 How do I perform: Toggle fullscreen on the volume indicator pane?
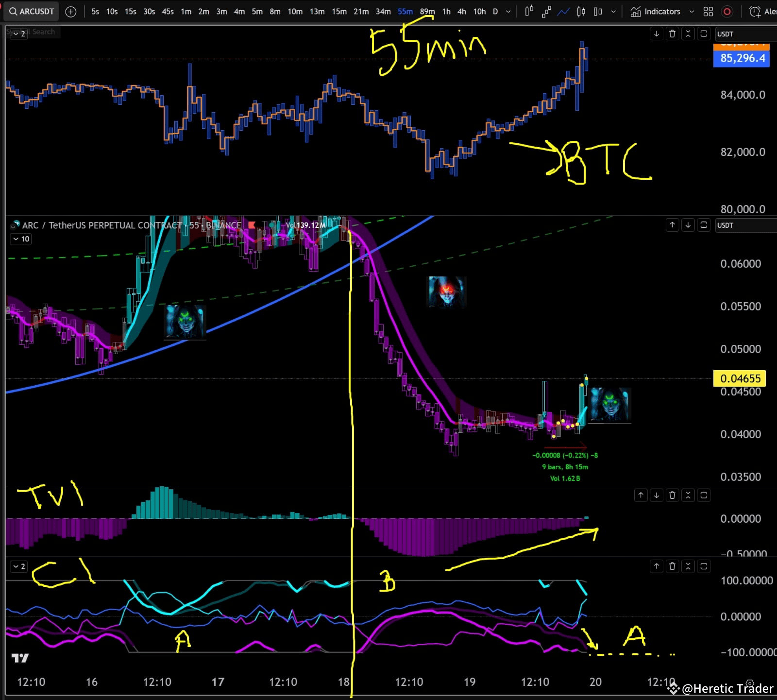pos(704,495)
